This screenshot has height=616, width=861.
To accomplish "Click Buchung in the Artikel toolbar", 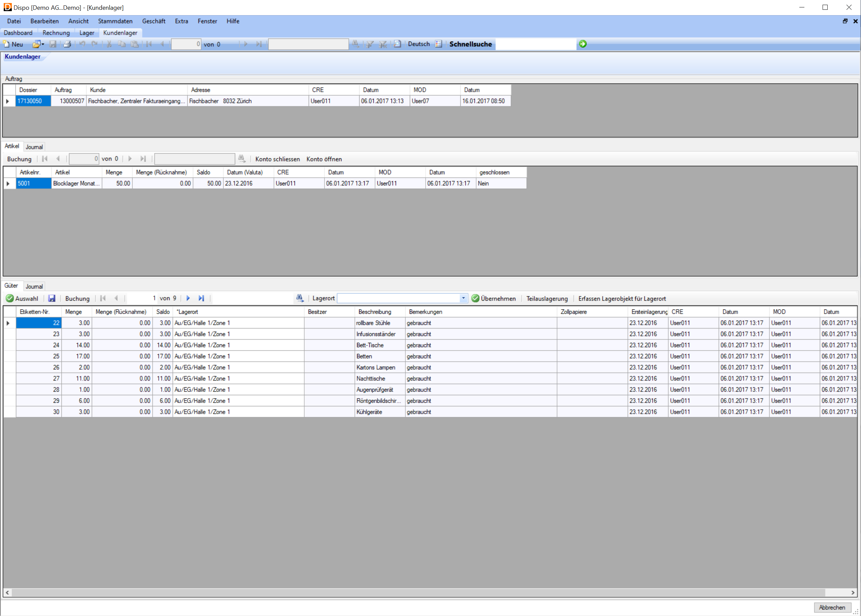I will pyautogui.click(x=19, y=159).
